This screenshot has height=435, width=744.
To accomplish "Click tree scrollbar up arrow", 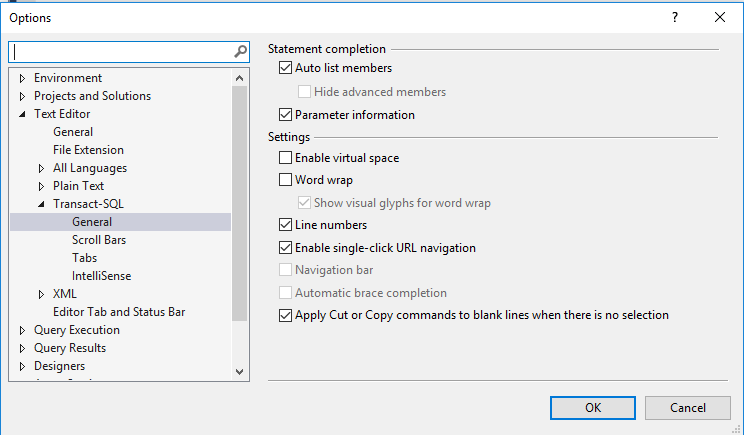I will coord(240,78).
